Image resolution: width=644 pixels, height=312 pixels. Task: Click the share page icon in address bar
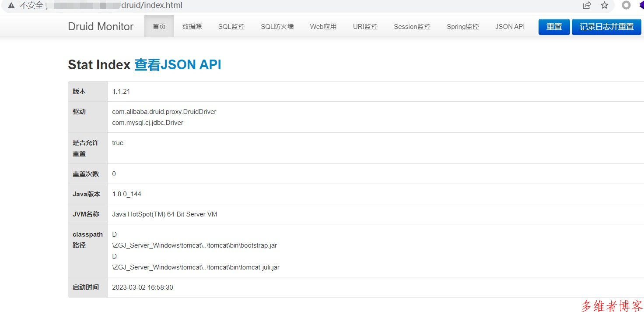587,5
